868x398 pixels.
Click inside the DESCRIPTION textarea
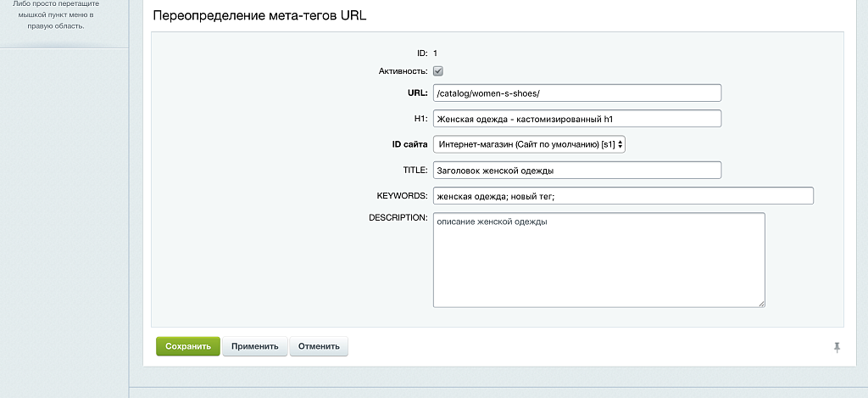(x=598, y=259)
